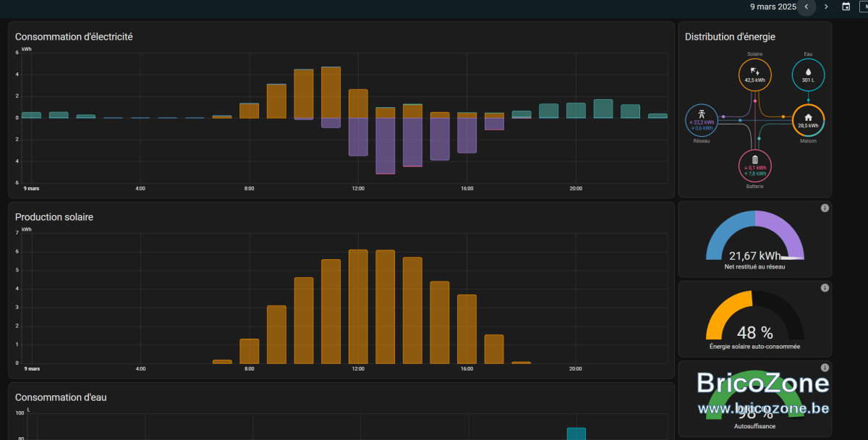
Task: Click the Consommation d'électricité card title
Action: [74, 36]
